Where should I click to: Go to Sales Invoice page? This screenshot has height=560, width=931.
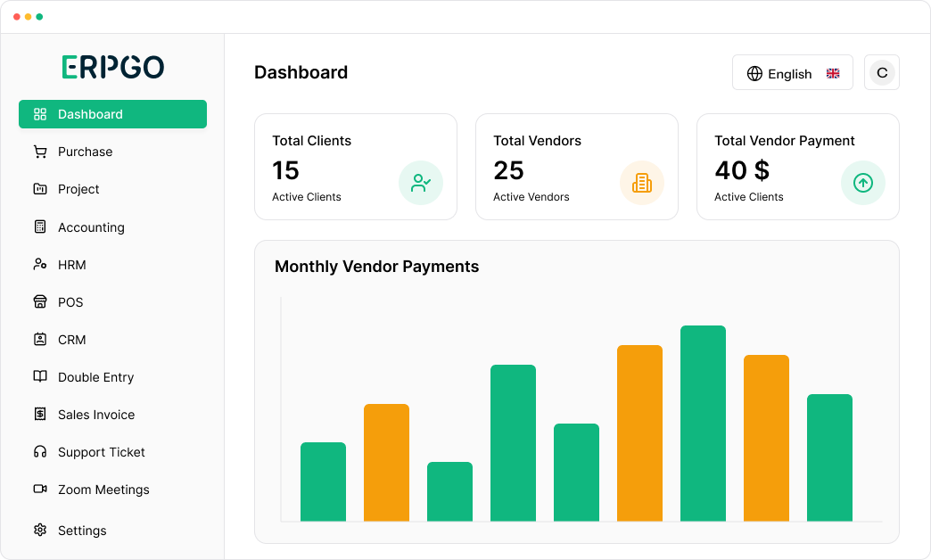click(x=113, y=414)
